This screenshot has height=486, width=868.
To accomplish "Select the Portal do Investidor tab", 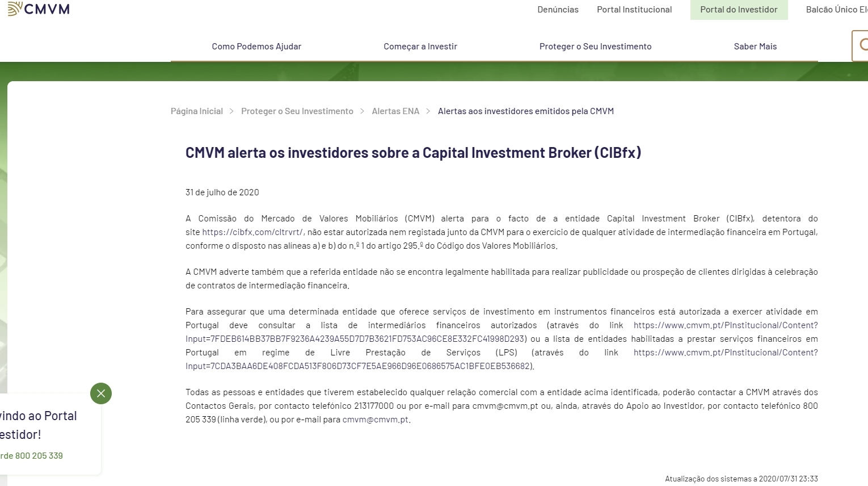I will pos(739,10).
